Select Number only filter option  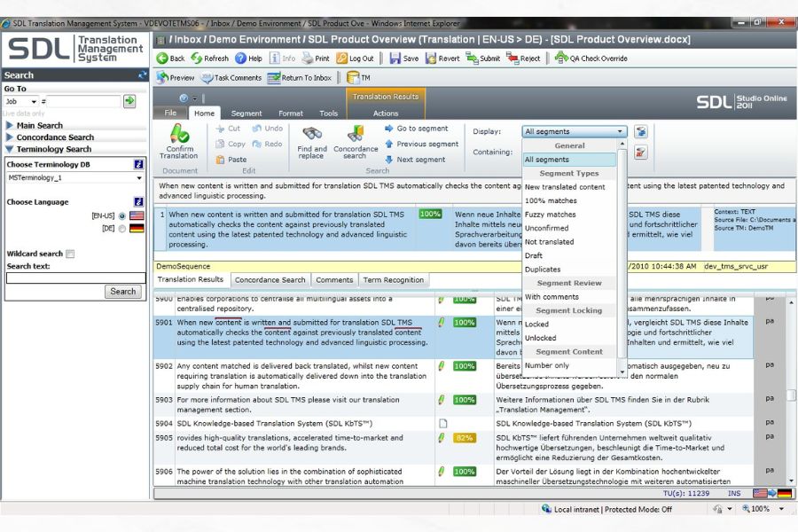click(569, 365)
